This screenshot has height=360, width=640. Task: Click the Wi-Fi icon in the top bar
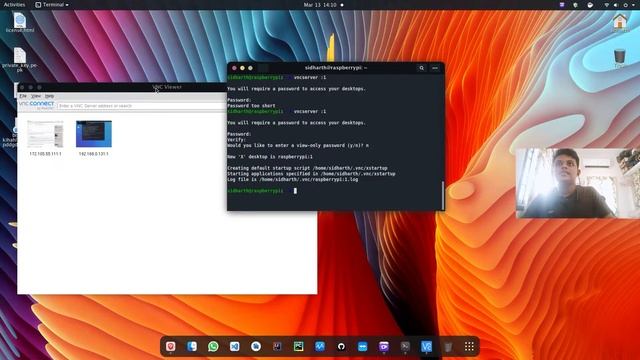(607, 5)
